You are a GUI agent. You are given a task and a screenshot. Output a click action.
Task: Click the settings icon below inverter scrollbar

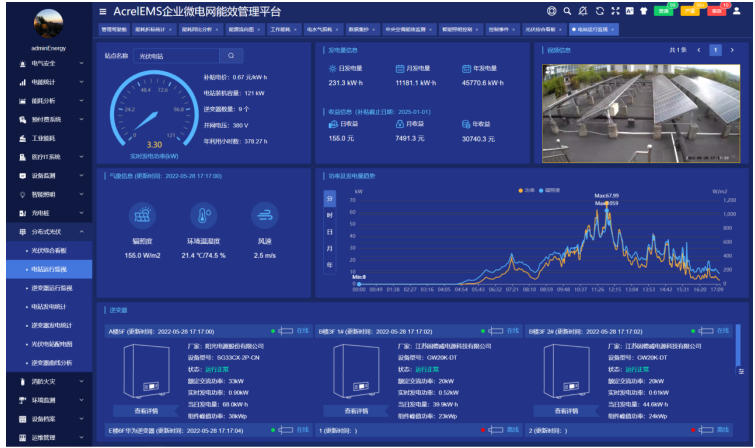click(x=741, y=371)
